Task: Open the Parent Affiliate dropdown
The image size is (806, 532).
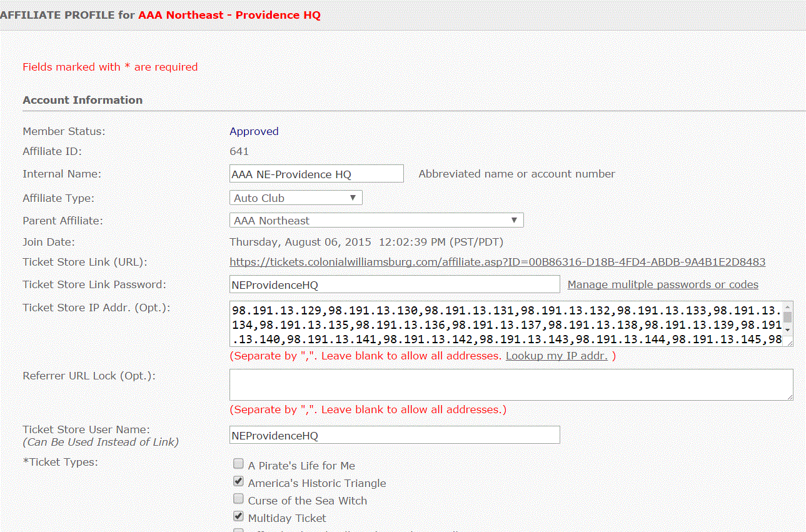Action: point(376,221)
